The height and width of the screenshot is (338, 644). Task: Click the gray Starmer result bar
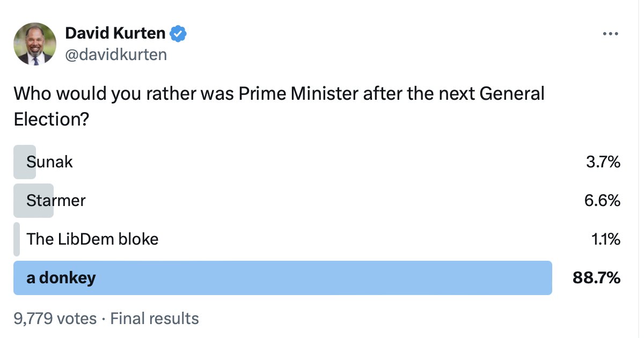[x=33, y=201]
